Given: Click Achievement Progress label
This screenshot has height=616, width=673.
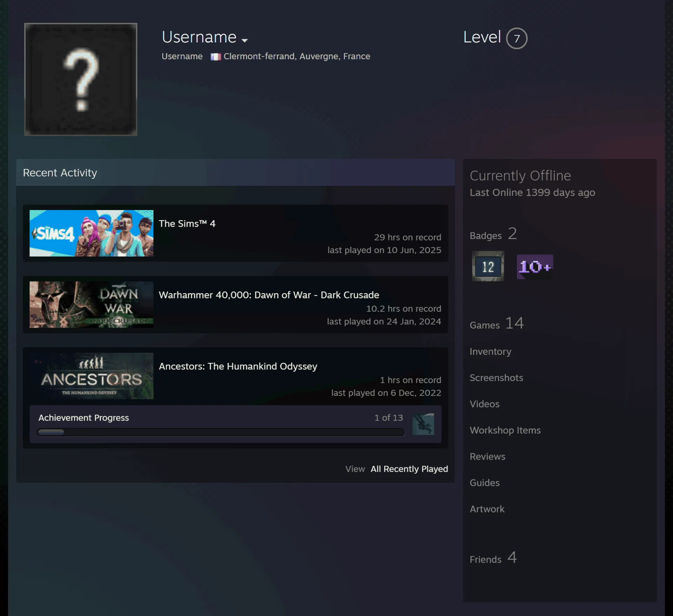Looking at the screenshot, I should click(83, 418).
